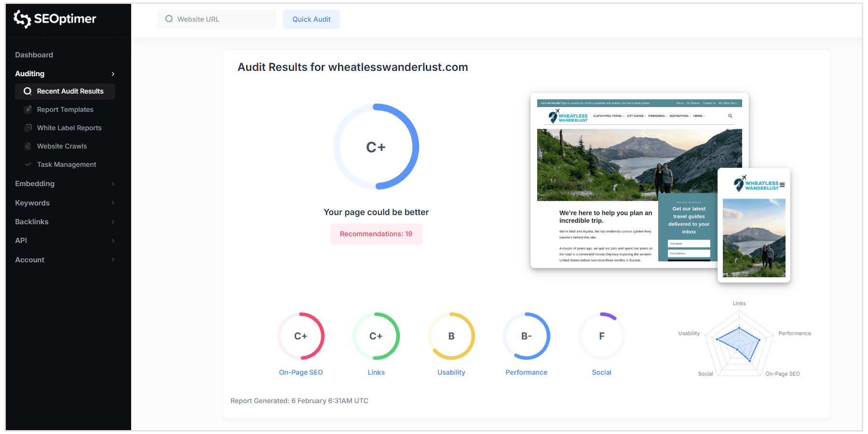Open the Report Templates icon in sidebar

[x=28, y=109]
